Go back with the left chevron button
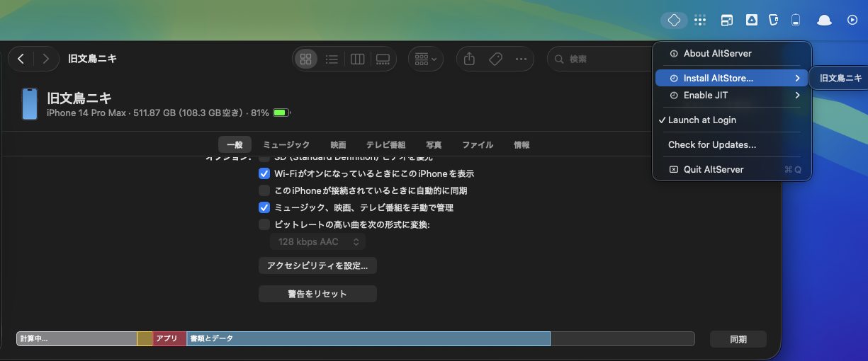868x361 pixels. click(21, 59)
